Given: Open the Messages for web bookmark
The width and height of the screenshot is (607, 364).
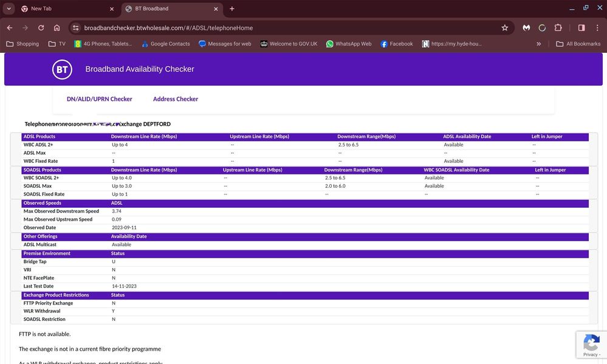Looking at the screenshot, I should pos(225,44).
